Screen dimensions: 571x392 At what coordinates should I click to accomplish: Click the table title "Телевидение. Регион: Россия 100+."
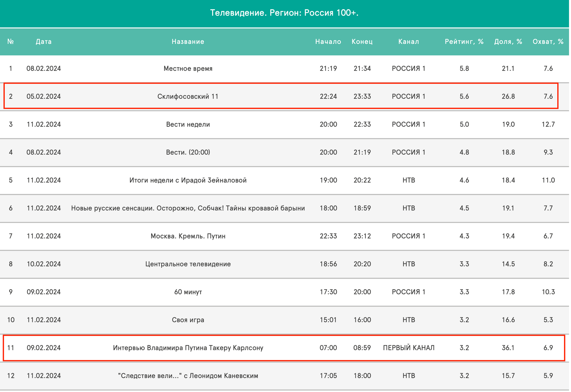pyautogui.click(x=284, y=13)
